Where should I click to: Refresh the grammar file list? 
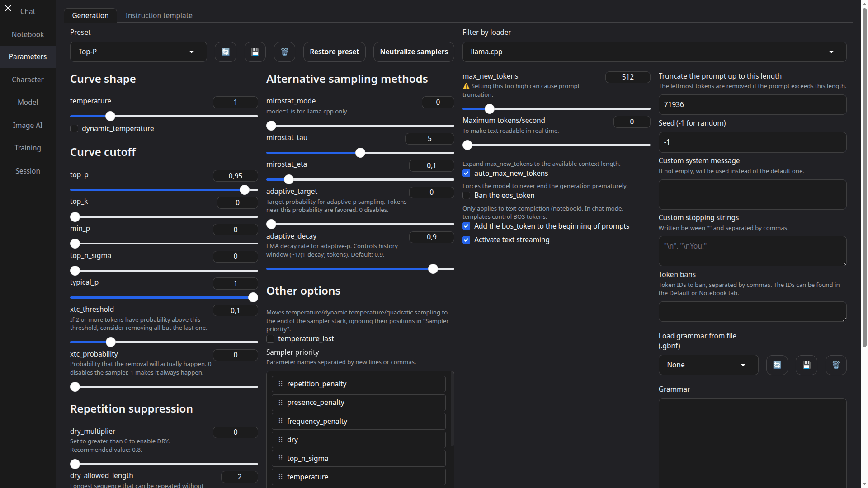(x=777, y=365)
